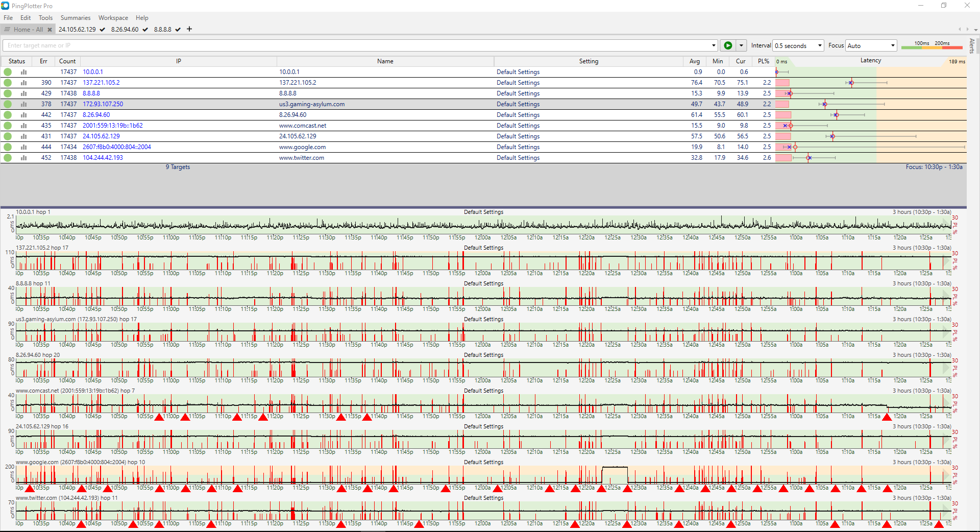Toggle the graph icon in the first 10.0.0.1 row
The height and width of the screenshot is (532, 980).
23,72
